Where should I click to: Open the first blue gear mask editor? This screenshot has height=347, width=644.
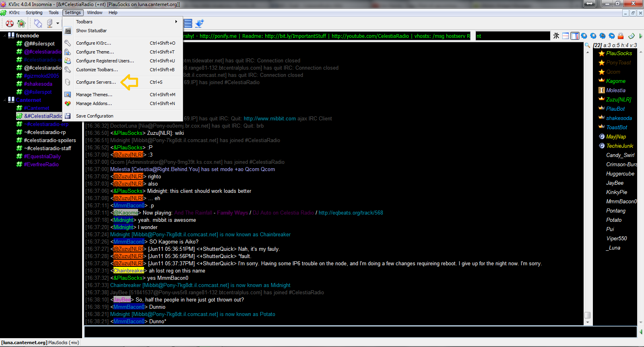[584, 36]
